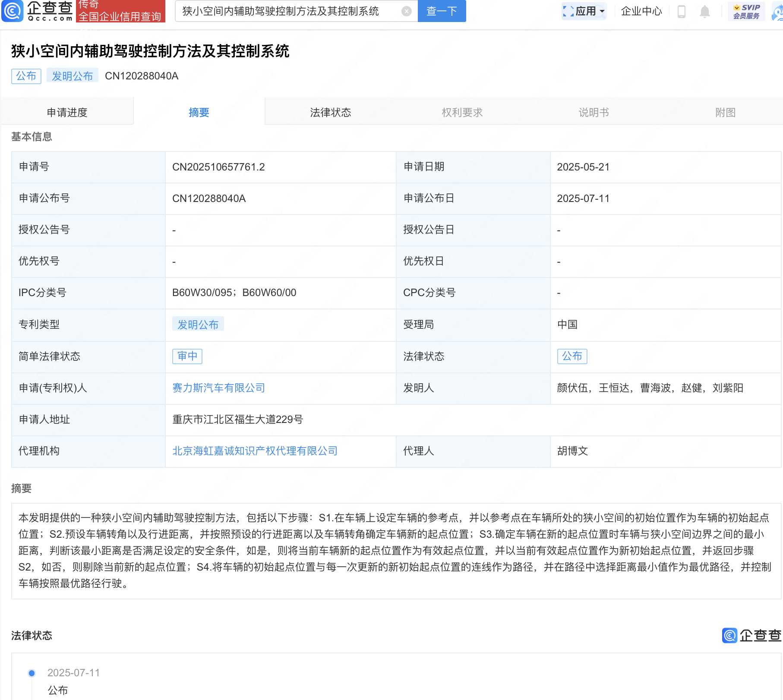This screenshot has height=700, width=783.
Task: Open SVIP member services
Action: tap(746, 11)
